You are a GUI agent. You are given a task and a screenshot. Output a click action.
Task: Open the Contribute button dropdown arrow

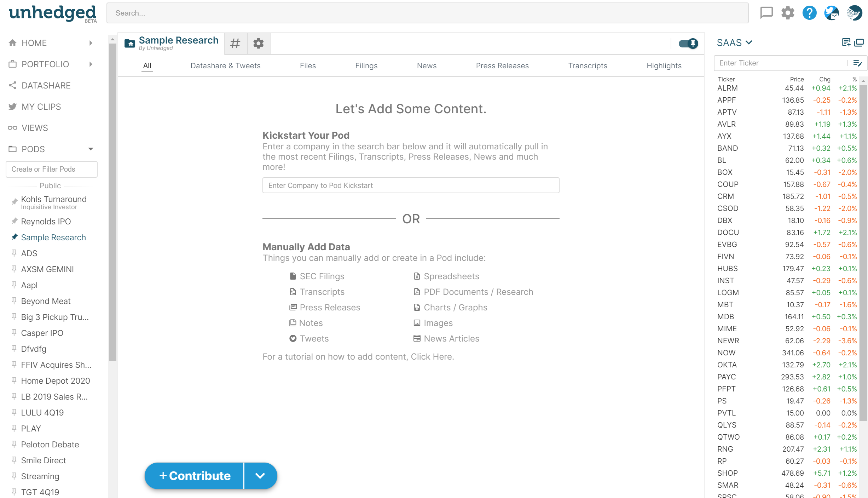coord(260,476)
